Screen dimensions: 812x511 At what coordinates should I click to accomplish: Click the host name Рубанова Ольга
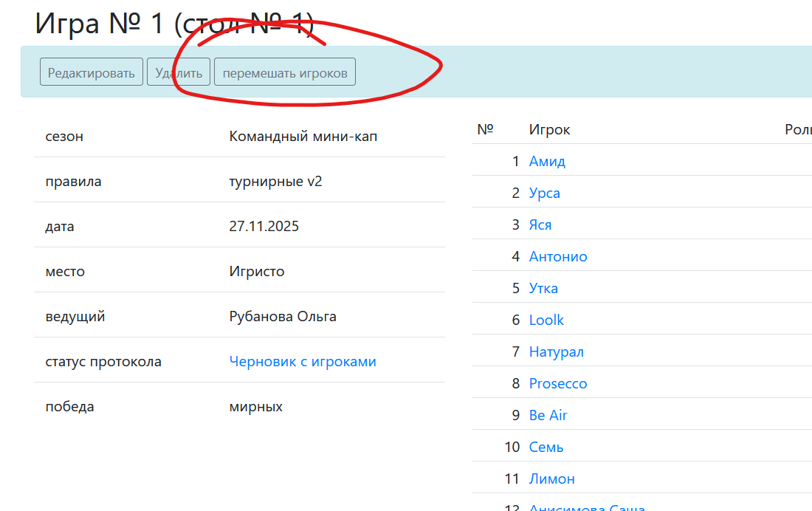click(283, 316)
